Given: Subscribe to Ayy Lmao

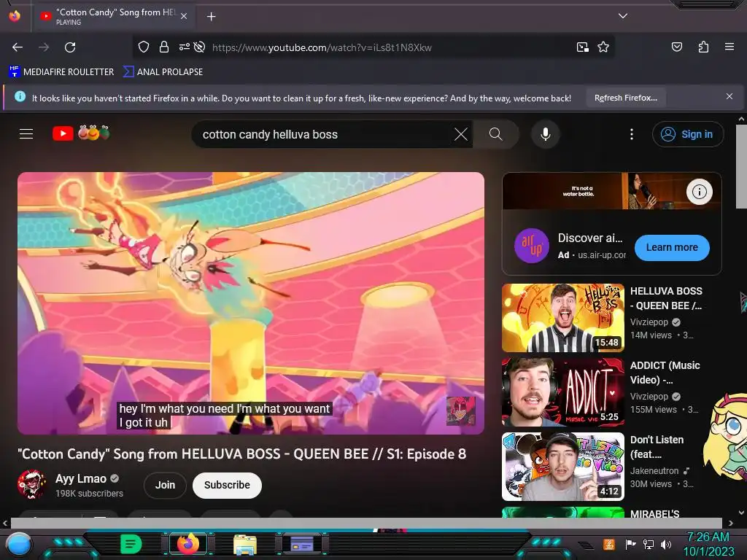Looking at the screenshot, I should (227, 485).
